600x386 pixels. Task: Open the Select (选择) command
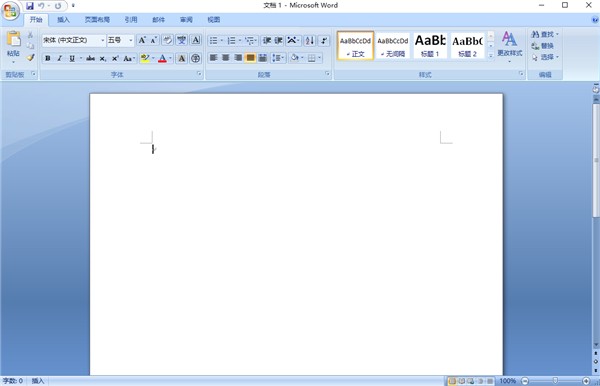[545, 57]
